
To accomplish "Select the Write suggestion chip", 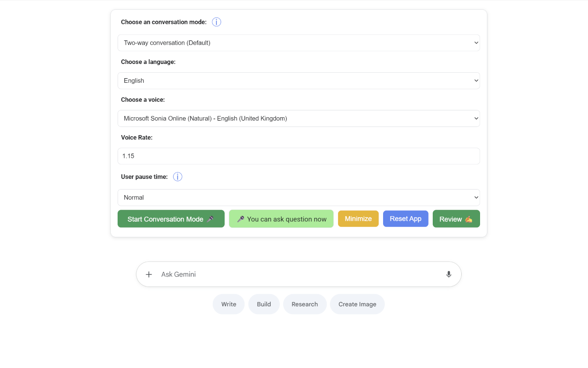I will [228, 304].
